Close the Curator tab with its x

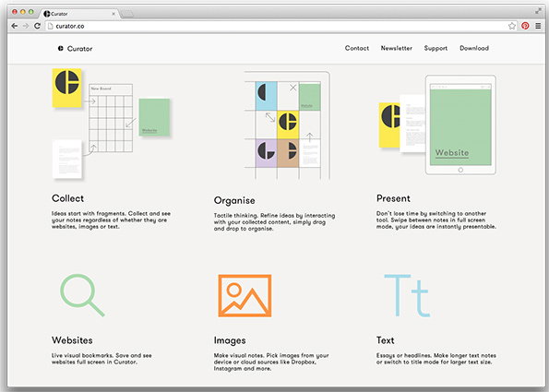click(113, 14)
